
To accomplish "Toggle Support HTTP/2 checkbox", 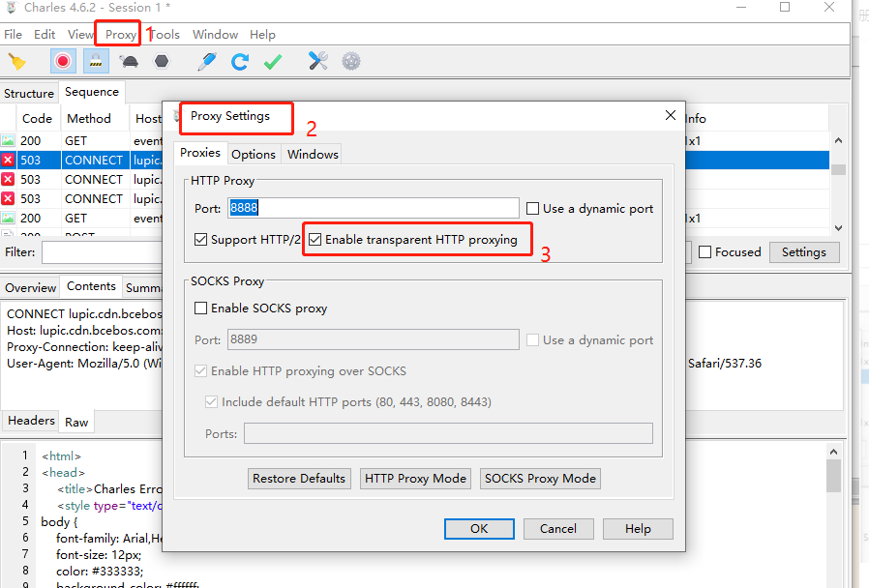I will pos(200,240).
